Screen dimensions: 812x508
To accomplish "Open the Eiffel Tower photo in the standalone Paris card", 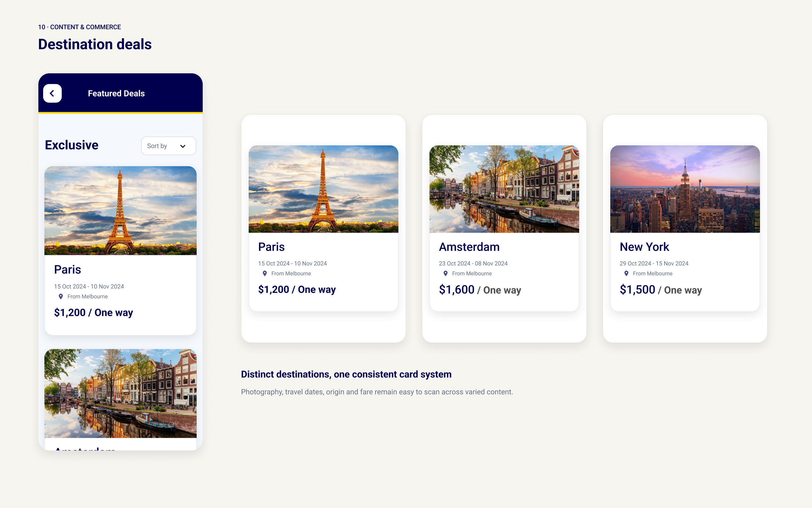I will click(324, 189).
